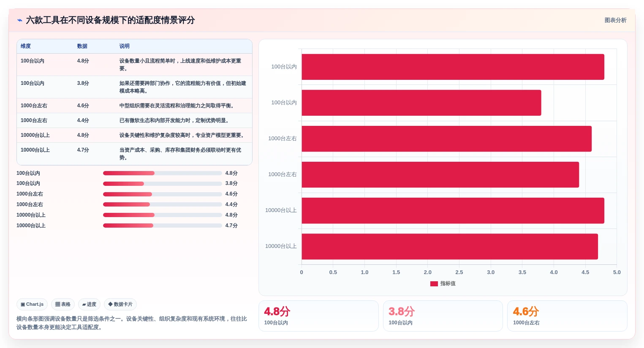Select the 进度 tag chip
Screen dimensions: 644x348
[89, 304]
